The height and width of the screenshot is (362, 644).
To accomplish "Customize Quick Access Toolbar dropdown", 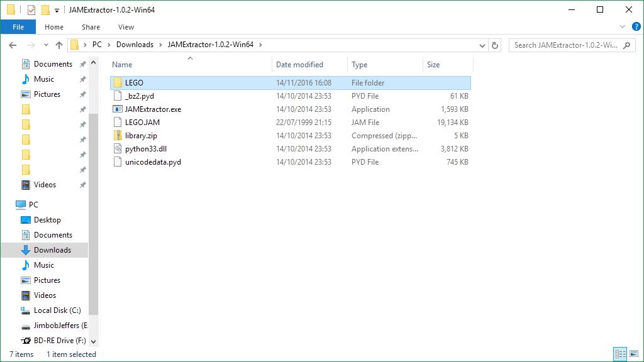I will [57, 10].
